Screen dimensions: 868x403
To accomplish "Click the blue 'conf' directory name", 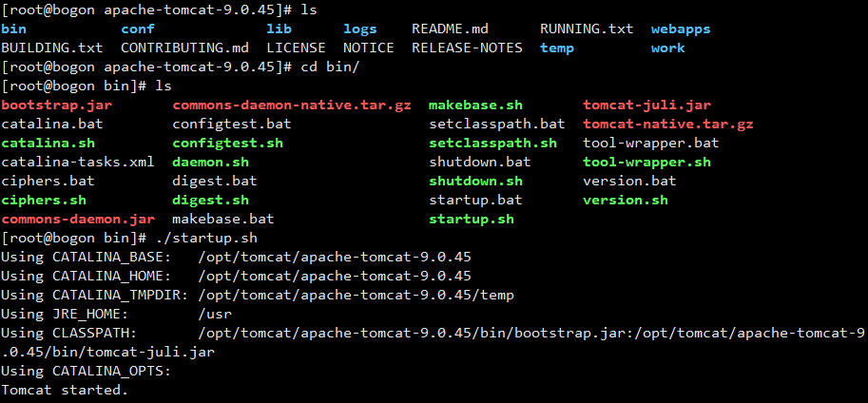I will pos(138,29).
